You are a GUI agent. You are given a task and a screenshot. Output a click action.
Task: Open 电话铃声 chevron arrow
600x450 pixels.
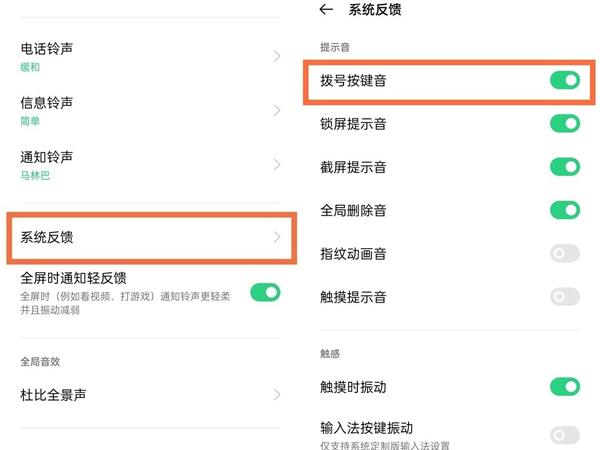(277, 56)
